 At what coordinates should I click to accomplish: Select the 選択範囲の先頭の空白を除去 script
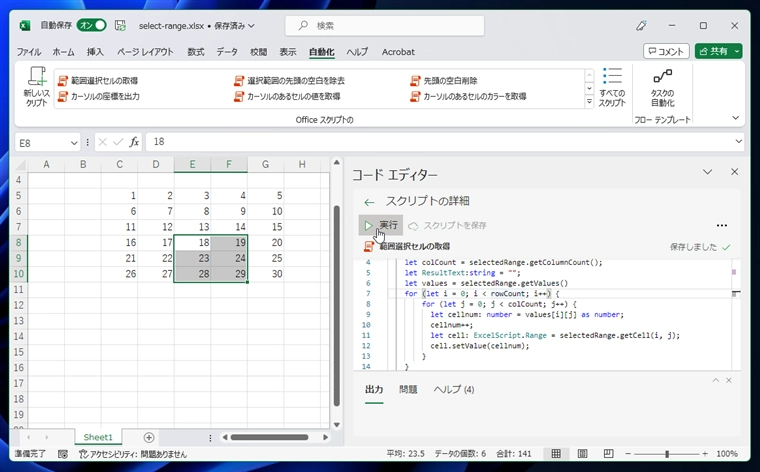point(290,80)
